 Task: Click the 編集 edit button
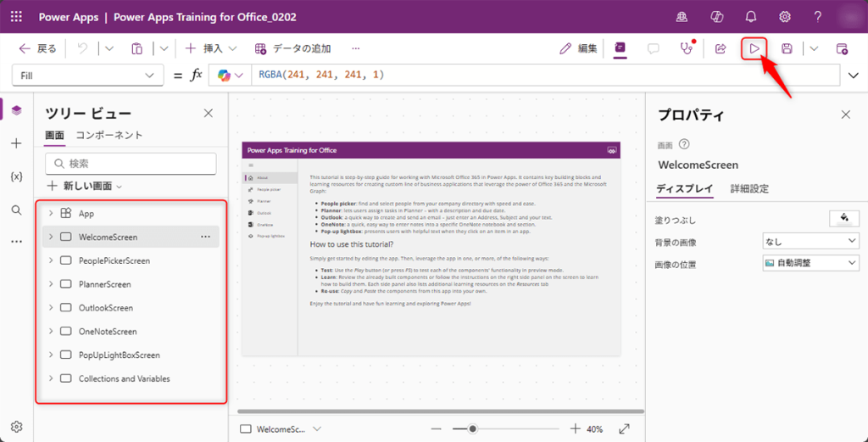pos(578,48)
